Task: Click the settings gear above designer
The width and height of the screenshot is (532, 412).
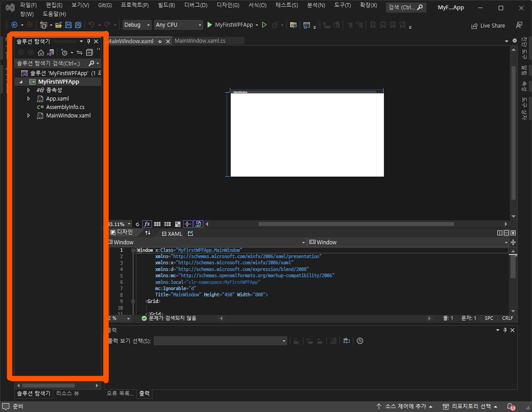Action: 515,40
